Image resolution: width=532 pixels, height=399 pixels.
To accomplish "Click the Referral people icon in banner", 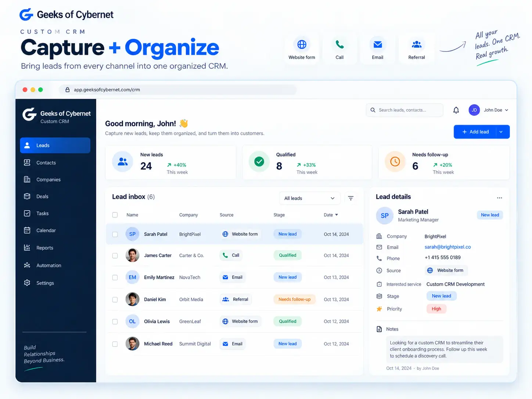I will click(x=417, y=44).
